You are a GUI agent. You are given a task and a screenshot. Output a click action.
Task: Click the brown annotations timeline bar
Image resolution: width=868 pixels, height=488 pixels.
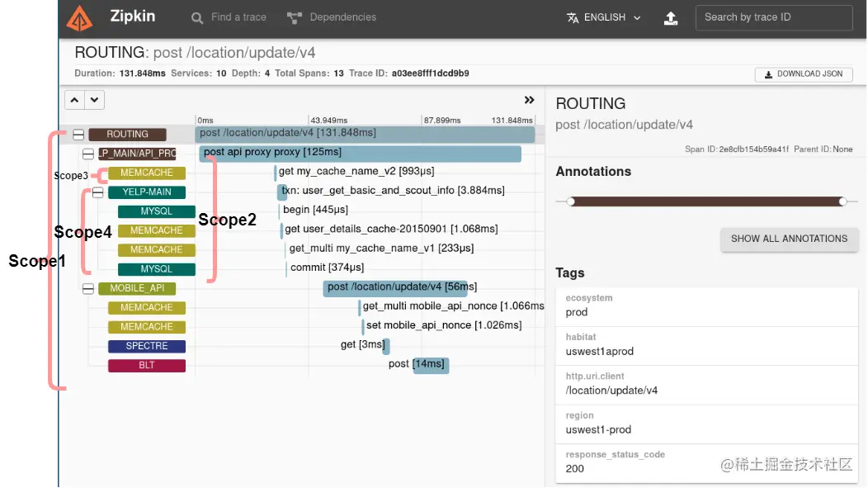point(706,201)
